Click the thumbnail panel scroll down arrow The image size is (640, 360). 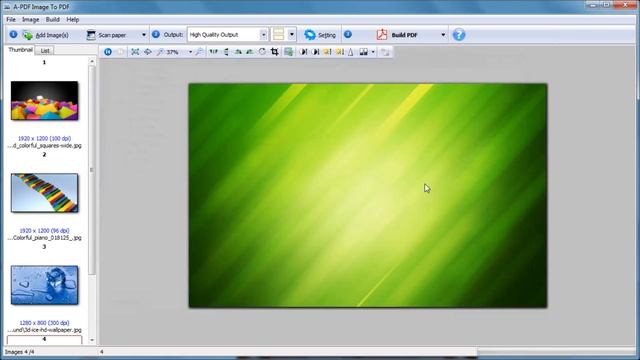click(x=92, y=340)
